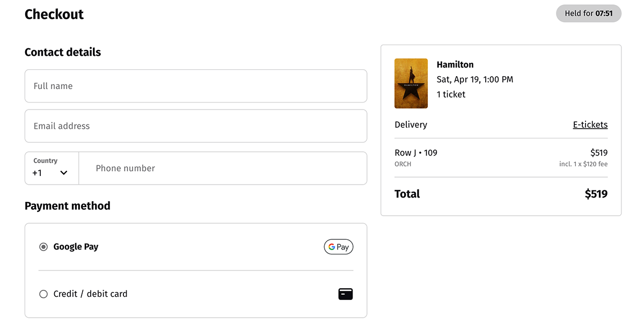
Task: Click the E-tickets delivery link
Action: pyautogui.click(x=590, y=125)
